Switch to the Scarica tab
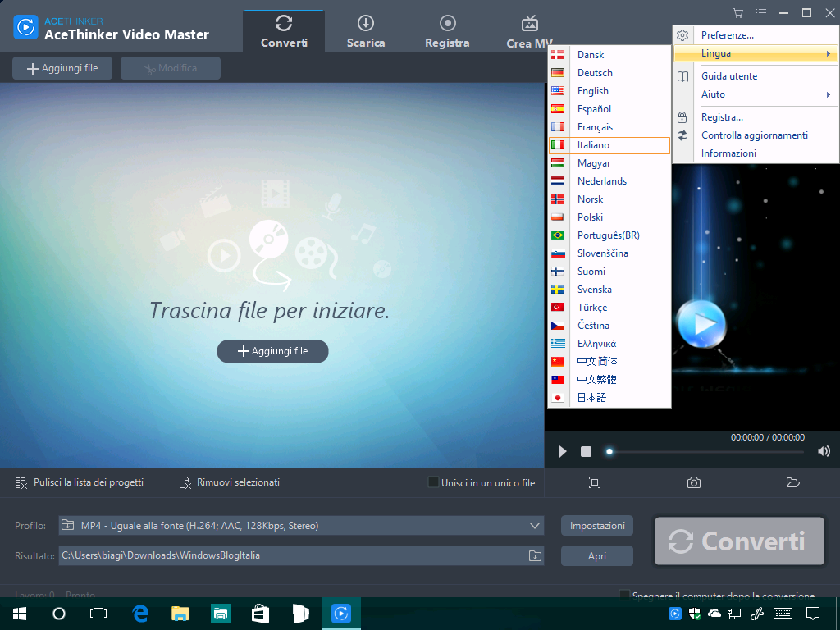 click(x=366, y=32)
